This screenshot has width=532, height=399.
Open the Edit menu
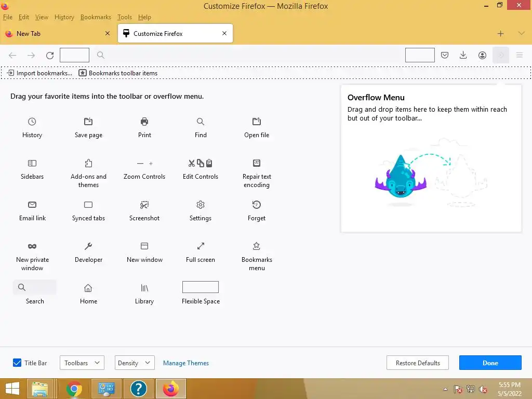(23, 17)
